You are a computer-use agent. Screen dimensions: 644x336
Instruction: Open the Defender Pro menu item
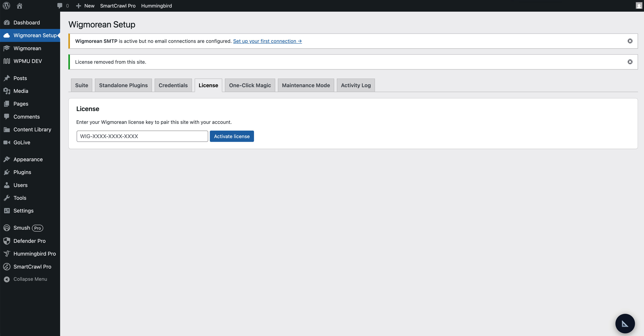[30, 241]
